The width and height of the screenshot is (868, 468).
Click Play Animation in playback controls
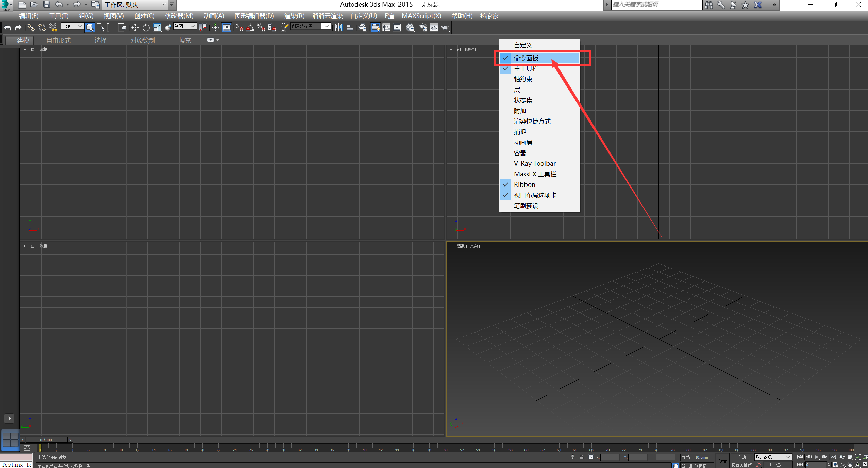pos(817,457)
